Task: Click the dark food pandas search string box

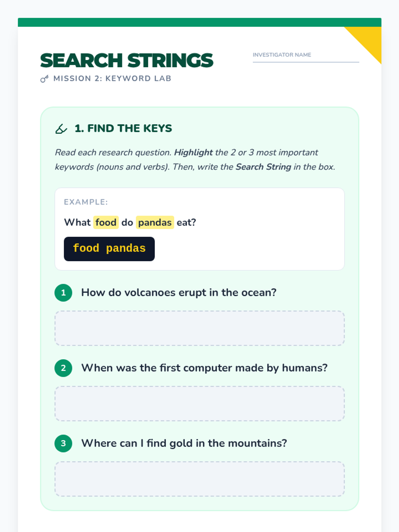Action: 109,249
